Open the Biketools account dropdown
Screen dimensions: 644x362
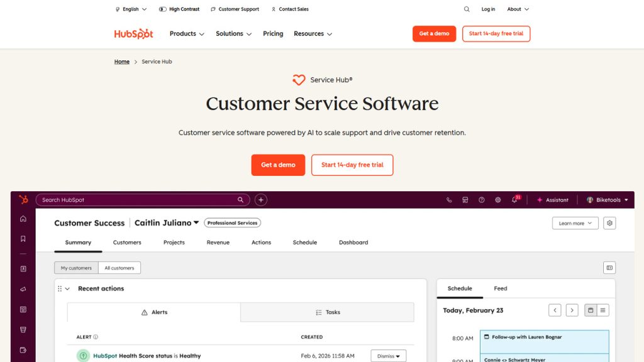(608, 200)
